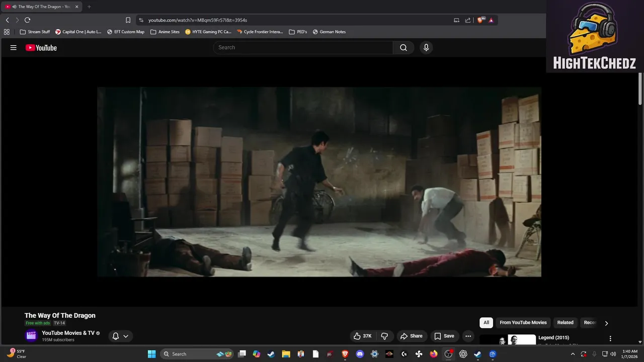Click the search magnifier button
This screenshot has height=362, width=644.
click(x=404, y=47)
